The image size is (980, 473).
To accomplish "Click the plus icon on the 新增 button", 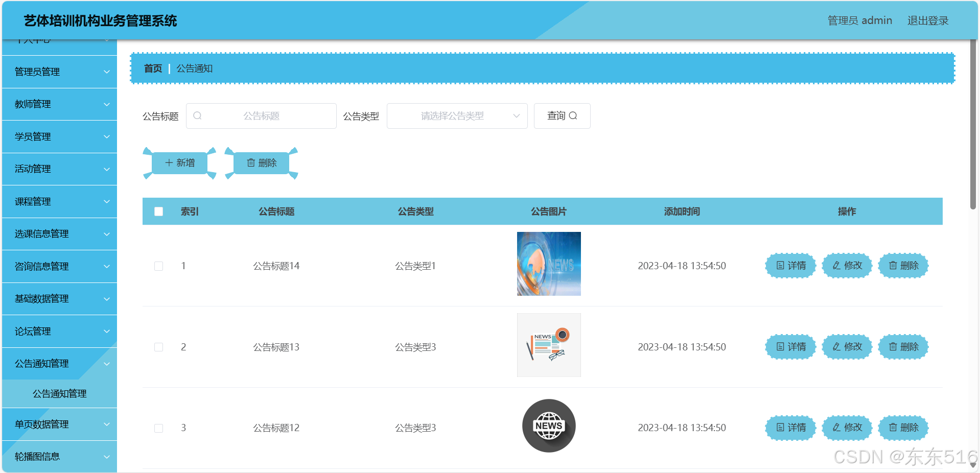I will (169, 163).
